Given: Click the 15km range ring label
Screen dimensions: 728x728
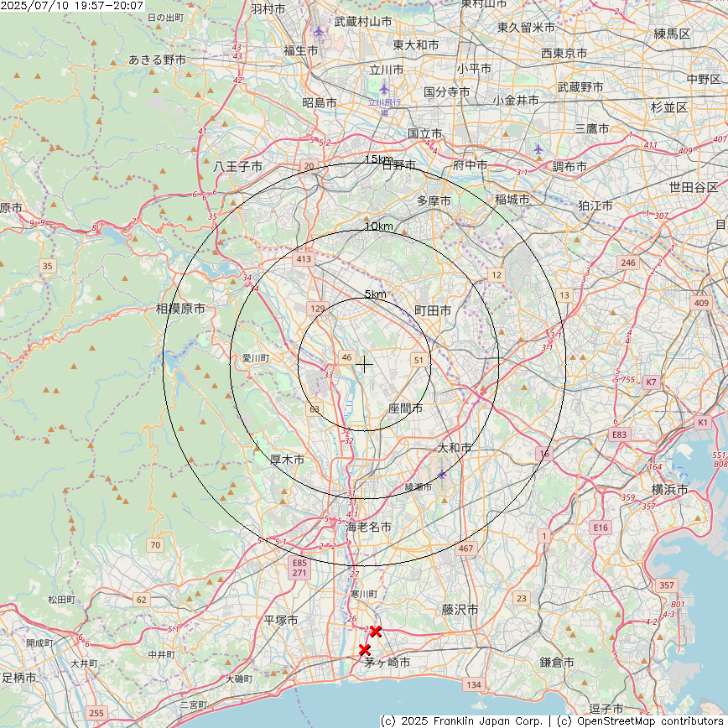Looking at the screenshot, I should click(x=379, y=159).
